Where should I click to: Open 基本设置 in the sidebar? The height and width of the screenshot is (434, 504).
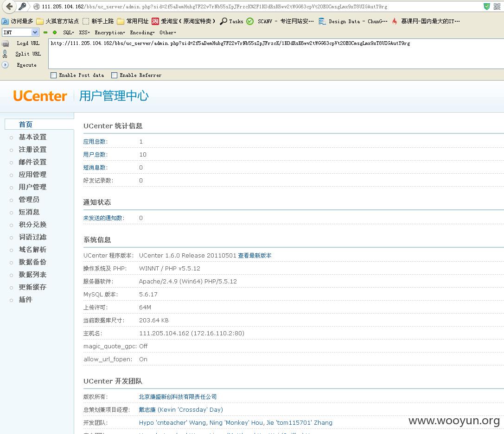coord(32,137)
